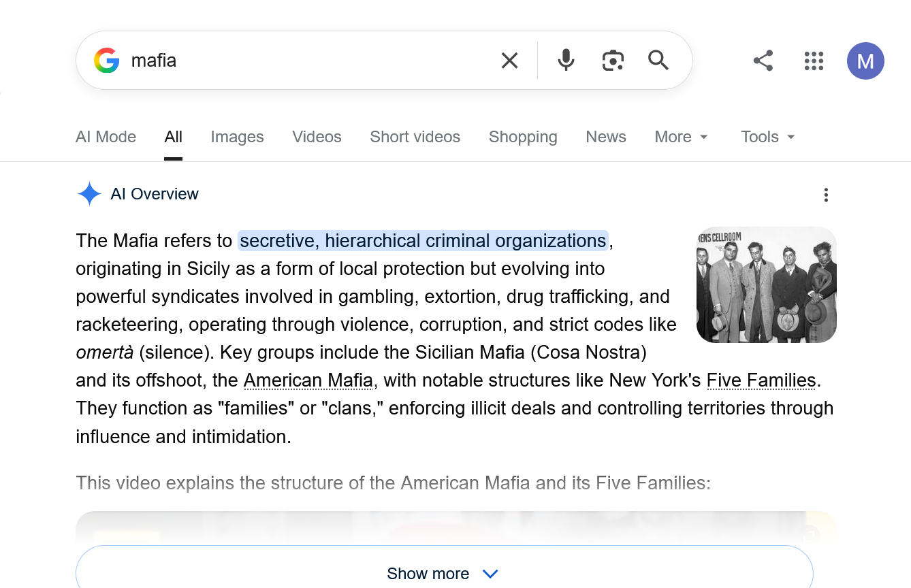Follow the American Mafia link
This screenshot has width=911, height=588.
point(308,380)
